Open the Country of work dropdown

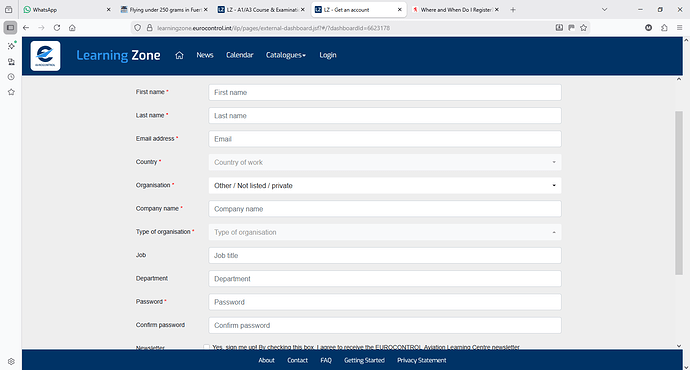pyautogui.click(x=385, y=162)
